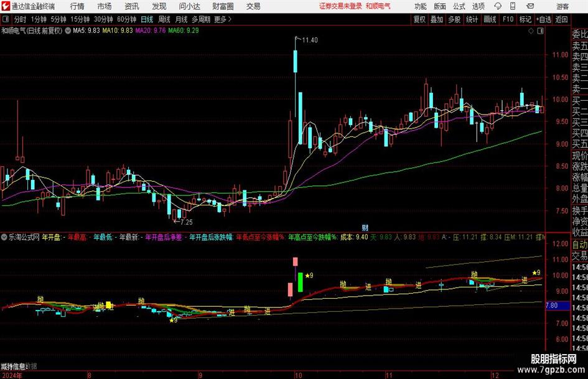Click the 多股 multi-stock button
The width and height of the screenshot is (588, 379).
click(x=454, y=19)
